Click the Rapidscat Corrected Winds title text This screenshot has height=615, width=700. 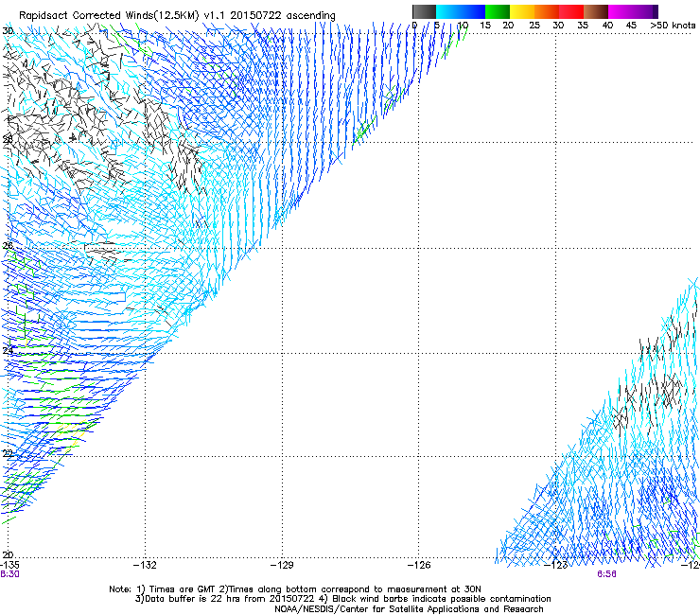[177, 16]
